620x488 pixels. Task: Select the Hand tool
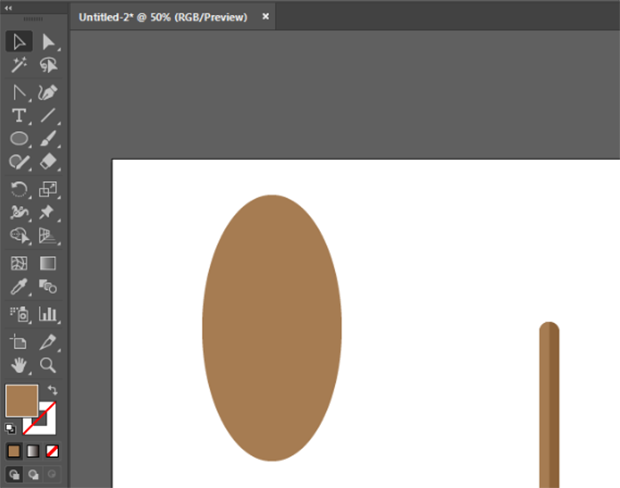click(x=18, y=365)
